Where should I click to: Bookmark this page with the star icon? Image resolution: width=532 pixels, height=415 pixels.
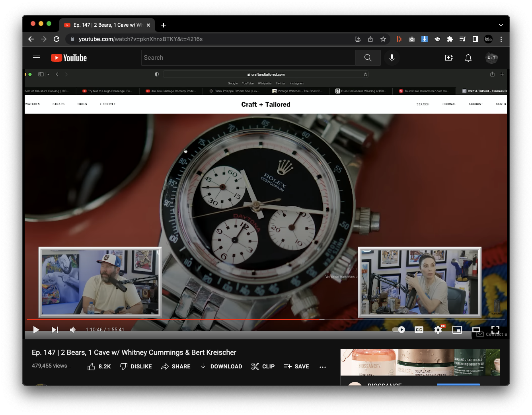coord(383,39)
